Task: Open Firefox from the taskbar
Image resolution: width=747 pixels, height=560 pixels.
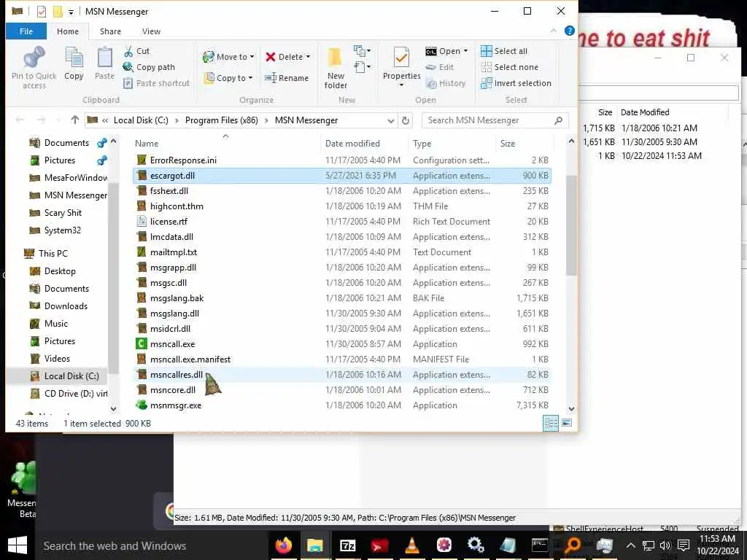Action: (284, 545)
